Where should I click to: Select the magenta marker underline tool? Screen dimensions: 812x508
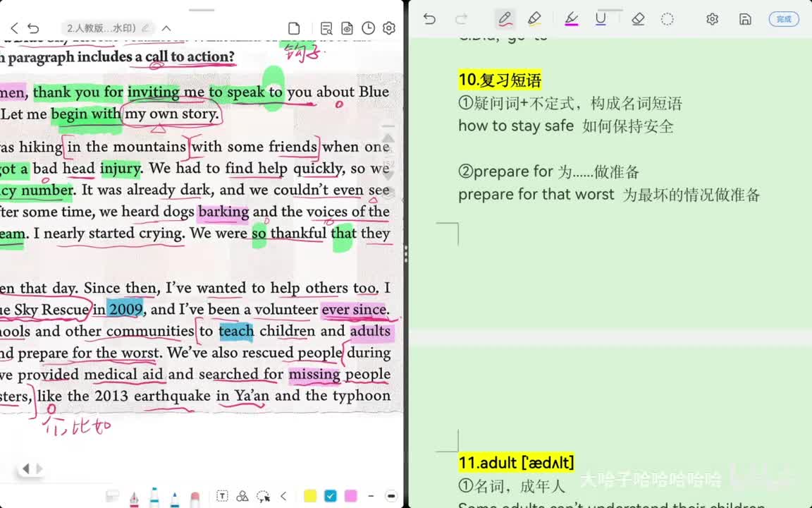click(571, 19)
